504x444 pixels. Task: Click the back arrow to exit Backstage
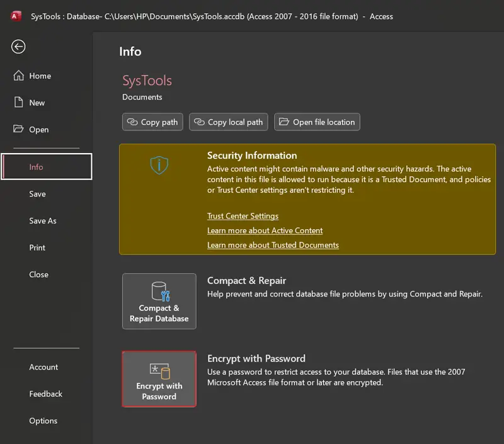click(x=18, y=47)
